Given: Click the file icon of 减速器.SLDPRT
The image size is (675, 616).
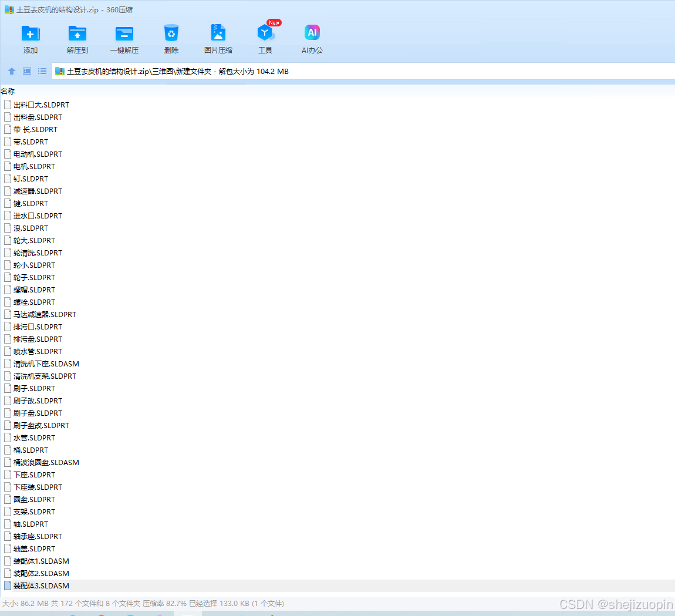Looking at the screenshot, I should (7, 191).
